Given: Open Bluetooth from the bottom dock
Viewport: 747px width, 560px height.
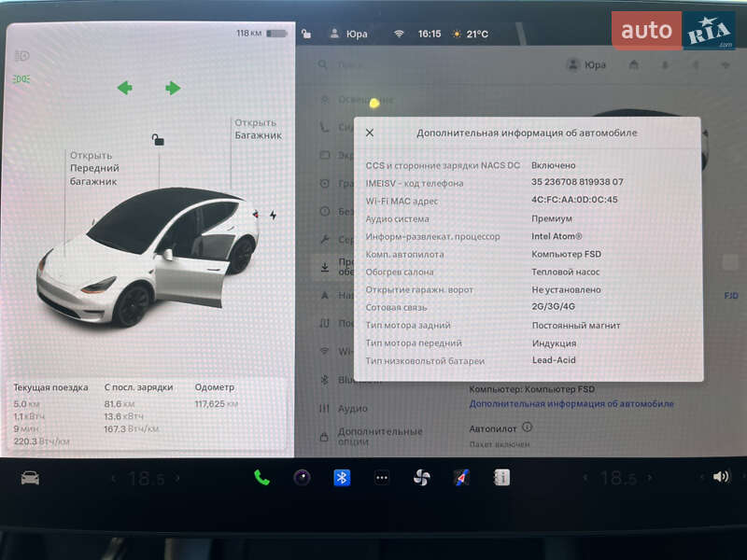Looking at the screenshot, I should pyautogui.click(x=341, y=477).
